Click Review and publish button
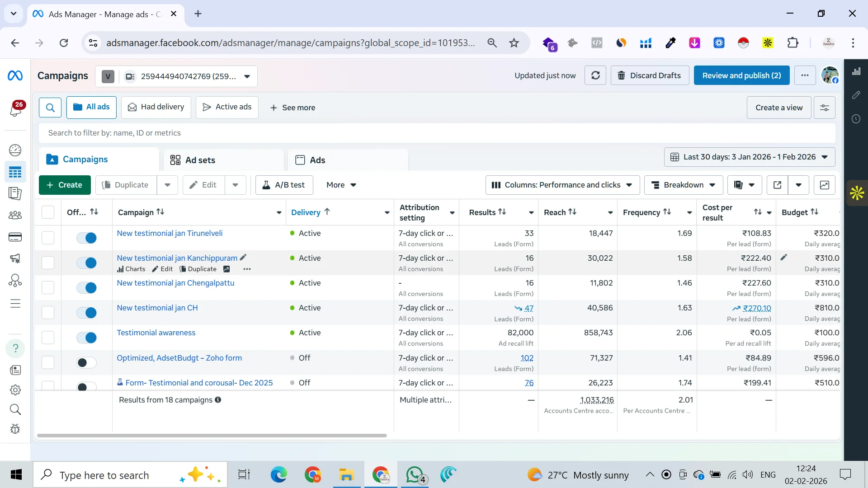The height and width of the screenshot is (488, 868). 741,75
